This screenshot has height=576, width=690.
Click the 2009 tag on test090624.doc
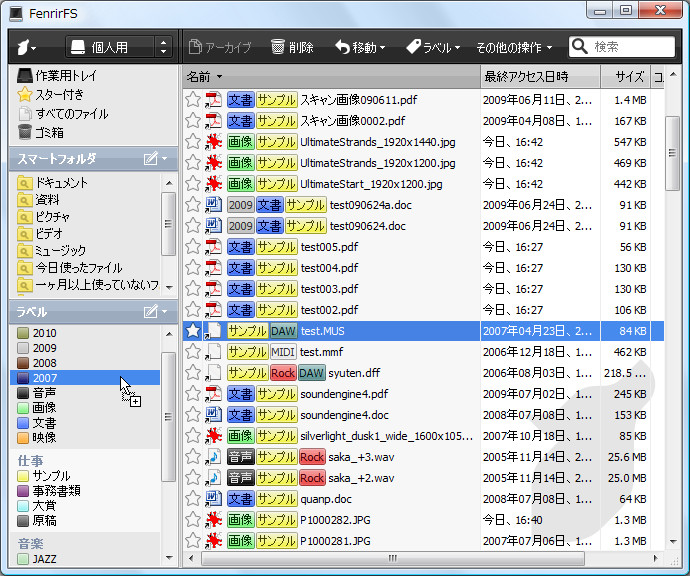tap(241, 226)
